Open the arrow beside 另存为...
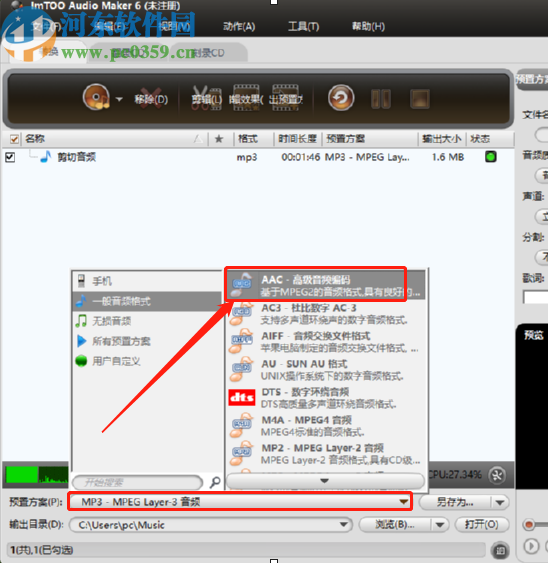The image size is (548, 563). click(x=500, y=502)
